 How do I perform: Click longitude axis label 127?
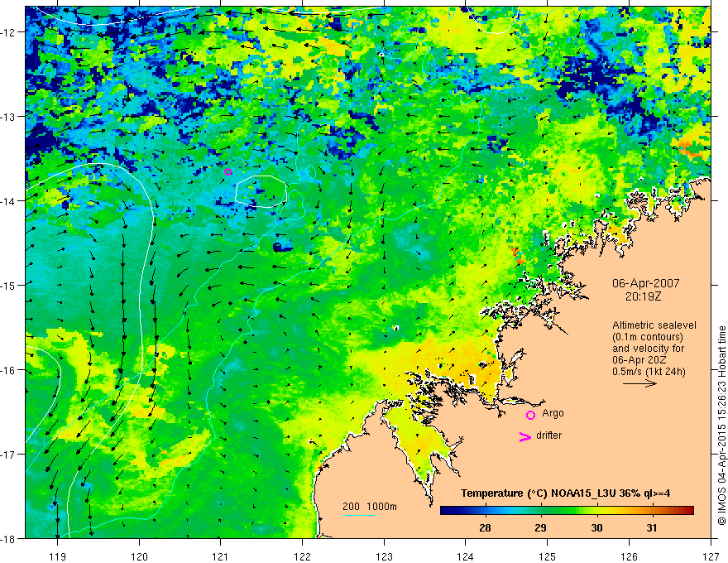711,556
